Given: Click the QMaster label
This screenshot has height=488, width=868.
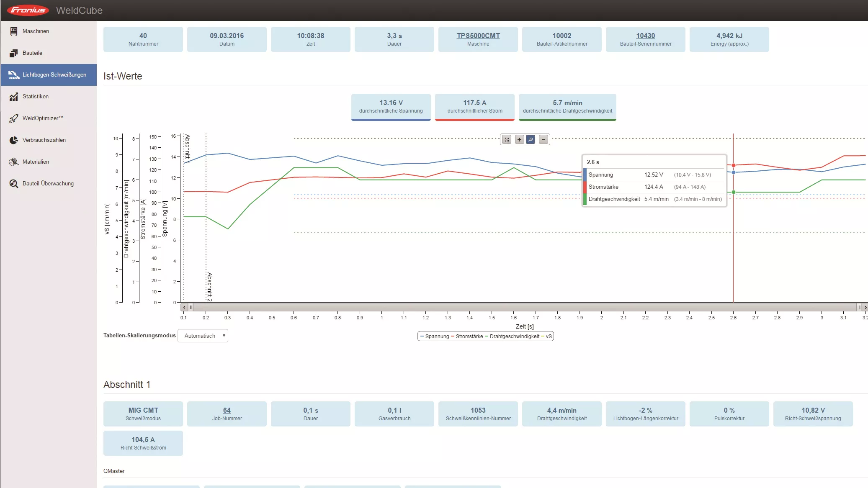Looking at the screenshot, I should point(114,471).
